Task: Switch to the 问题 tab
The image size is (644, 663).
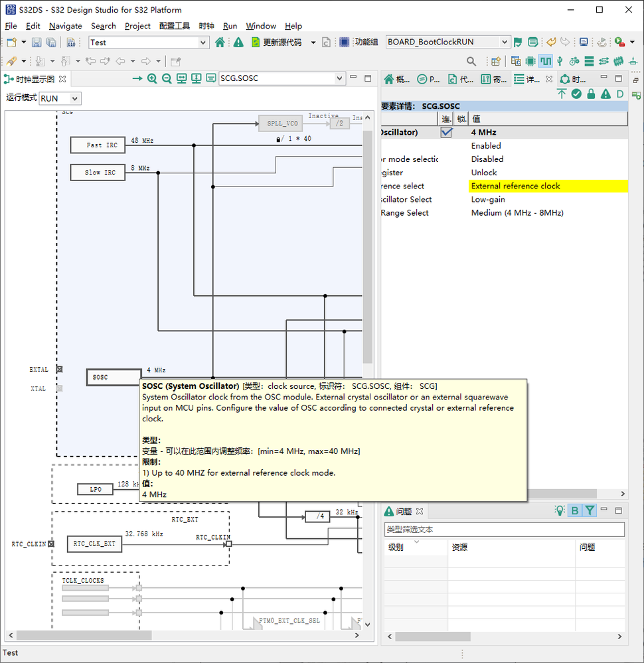Action: (x=404, y=511)
